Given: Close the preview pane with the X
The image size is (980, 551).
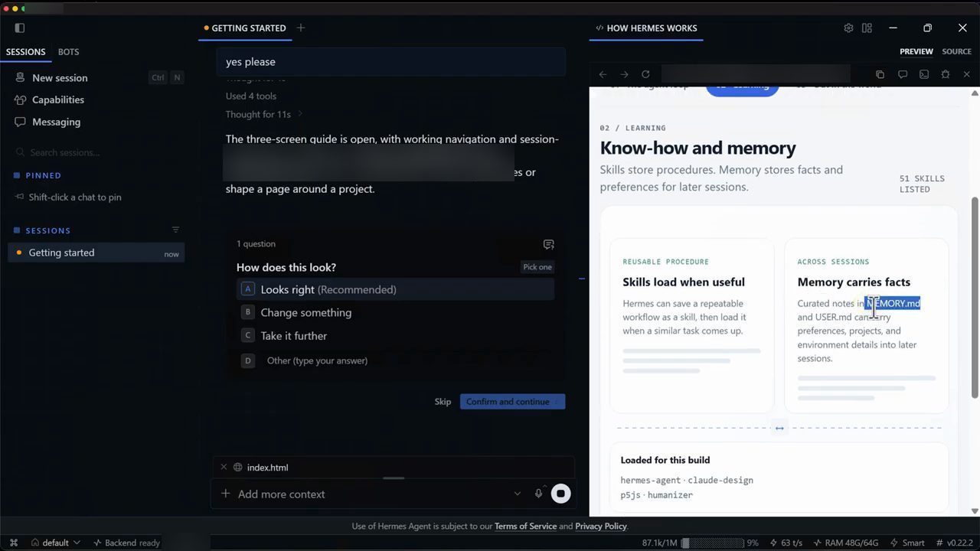Looking at the screenshot, I should 966,74.
